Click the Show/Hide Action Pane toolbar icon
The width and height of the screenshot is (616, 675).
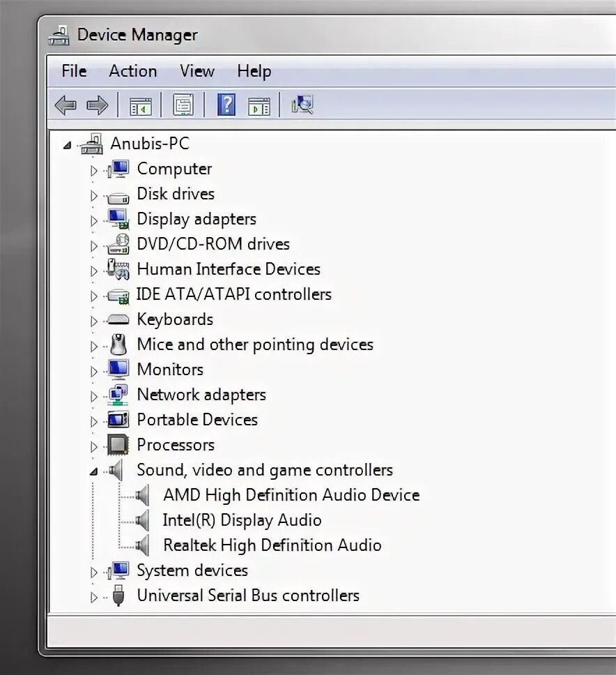tap(259, 106)
